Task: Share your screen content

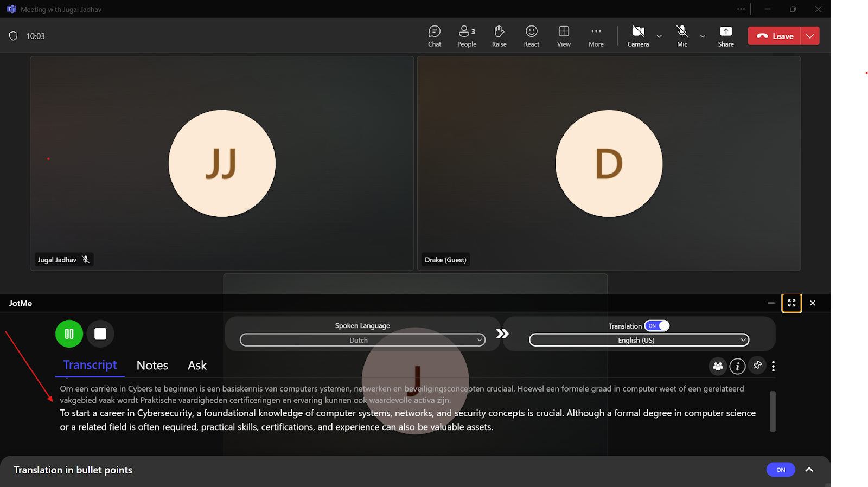Action: coord(726,36)
